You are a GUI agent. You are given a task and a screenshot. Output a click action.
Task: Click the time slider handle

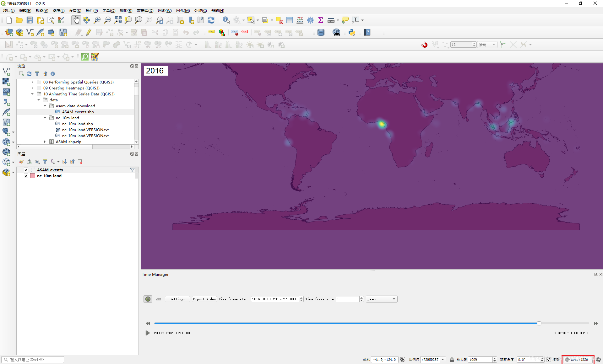click(539, 323)
